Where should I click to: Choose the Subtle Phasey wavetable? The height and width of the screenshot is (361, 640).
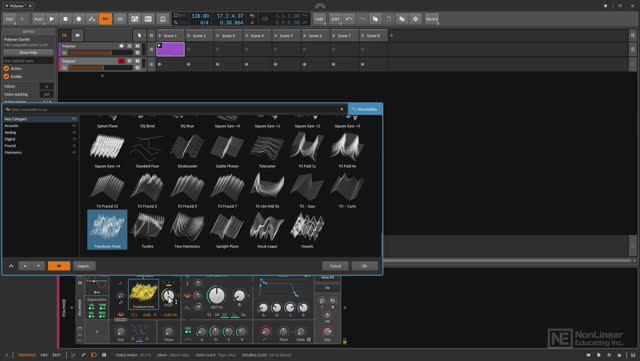click(x=227, y=150)
